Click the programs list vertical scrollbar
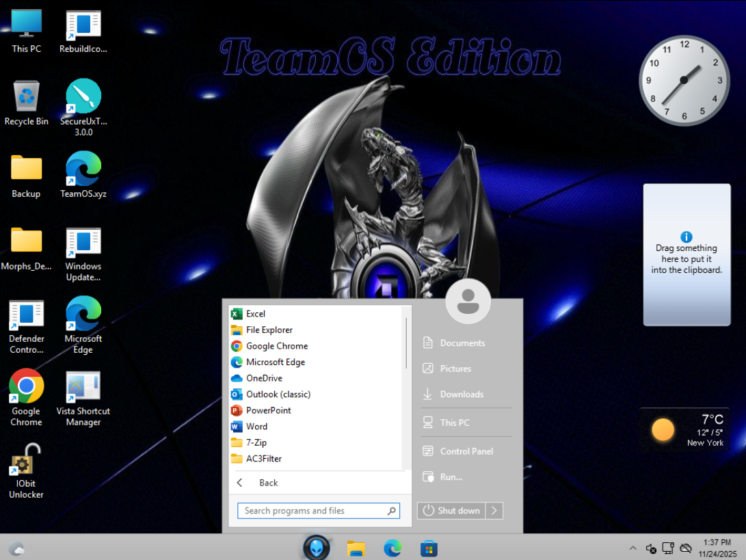Viewport: 746px width, 560px height. (407, 342)
